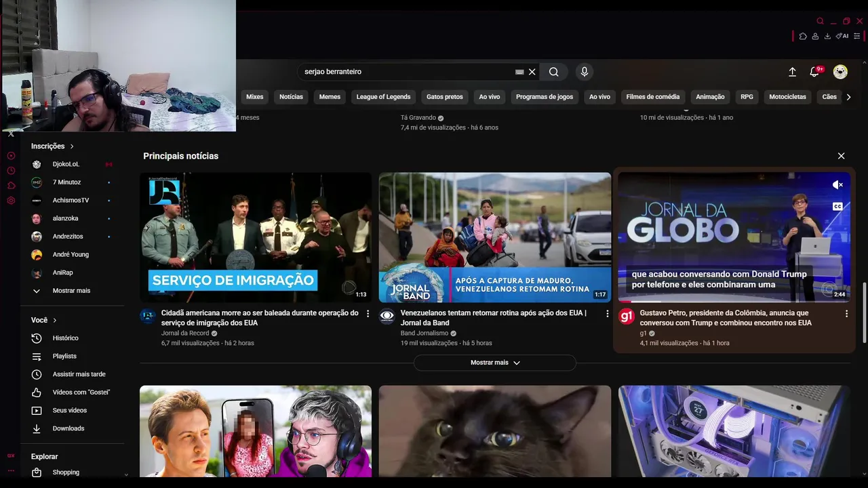Viewport: 868px width, 488px height.
Task: Open the player icon in browser sidebar
Action: 11,156
